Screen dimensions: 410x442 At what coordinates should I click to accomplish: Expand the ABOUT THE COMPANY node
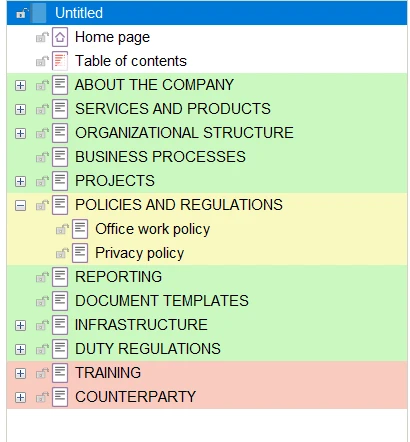(x=20, y=86)
